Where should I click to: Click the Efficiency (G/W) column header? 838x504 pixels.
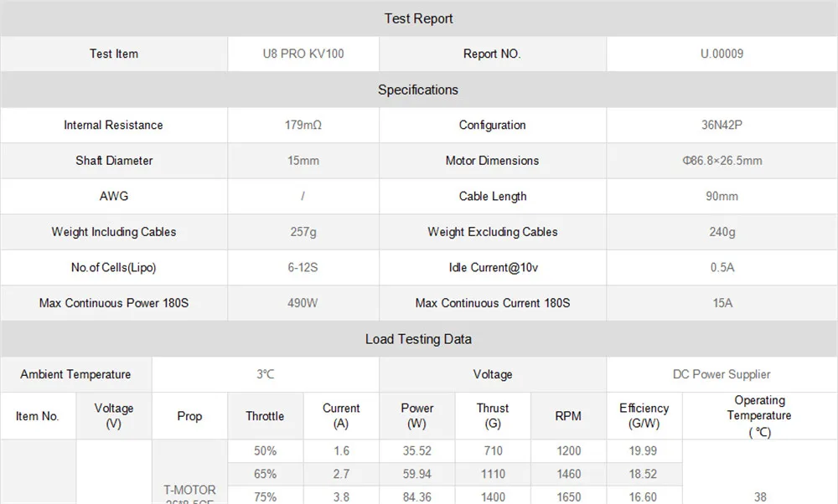coord(644,416)
